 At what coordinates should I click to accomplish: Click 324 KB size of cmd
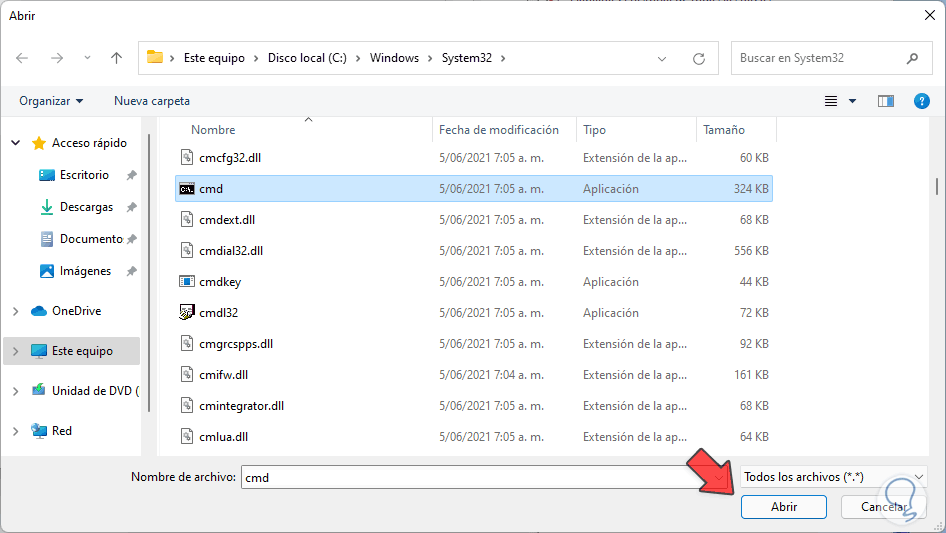(x=751, y=189)
